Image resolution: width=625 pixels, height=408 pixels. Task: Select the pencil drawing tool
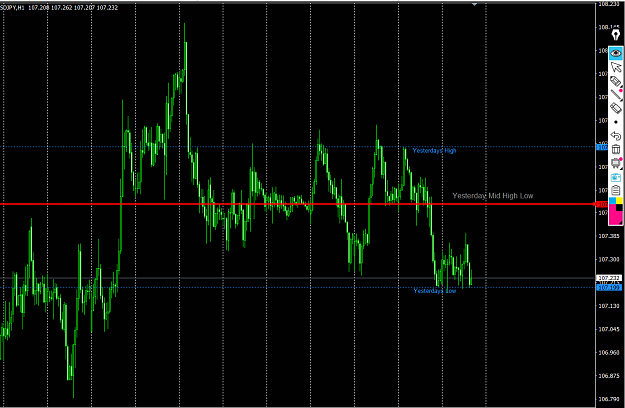616,95
